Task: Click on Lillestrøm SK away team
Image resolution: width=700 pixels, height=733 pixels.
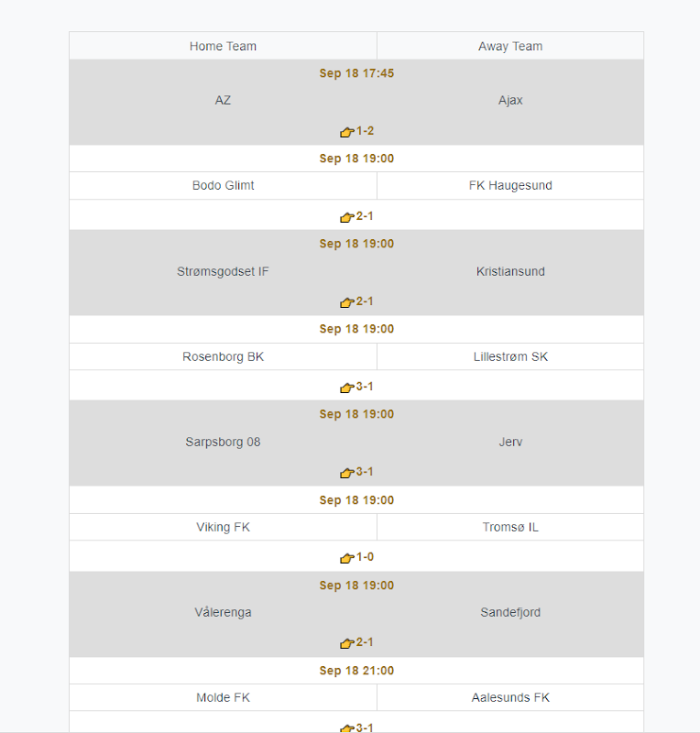Action: point(510,357)
